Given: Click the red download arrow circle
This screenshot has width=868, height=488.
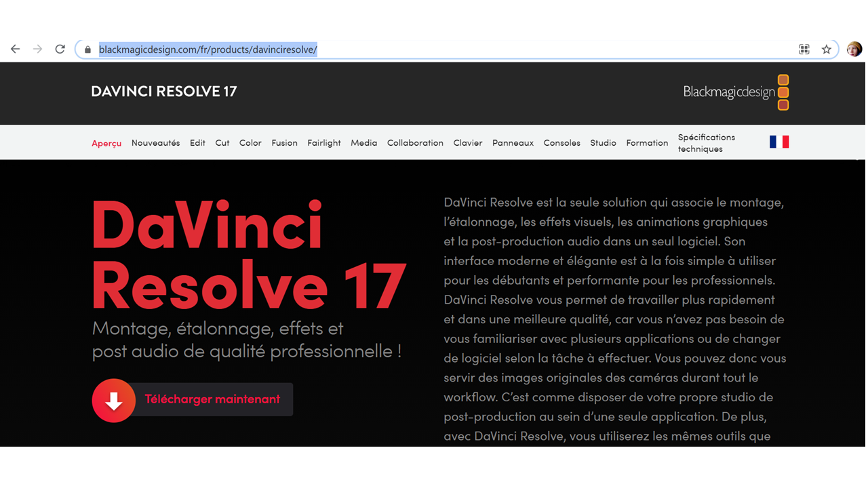Looking at the screenshot, I should (x=114, y=401).
